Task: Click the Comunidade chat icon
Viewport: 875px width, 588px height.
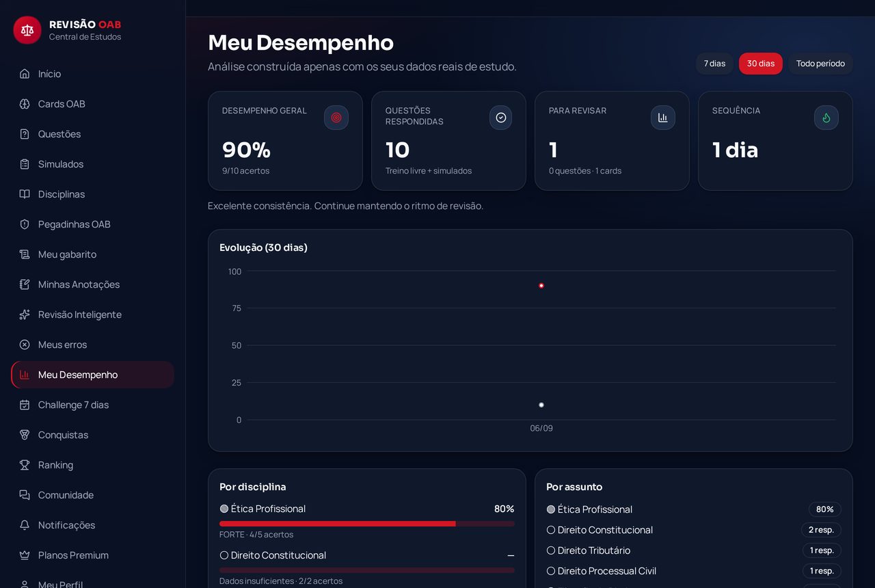Action: 25,495
